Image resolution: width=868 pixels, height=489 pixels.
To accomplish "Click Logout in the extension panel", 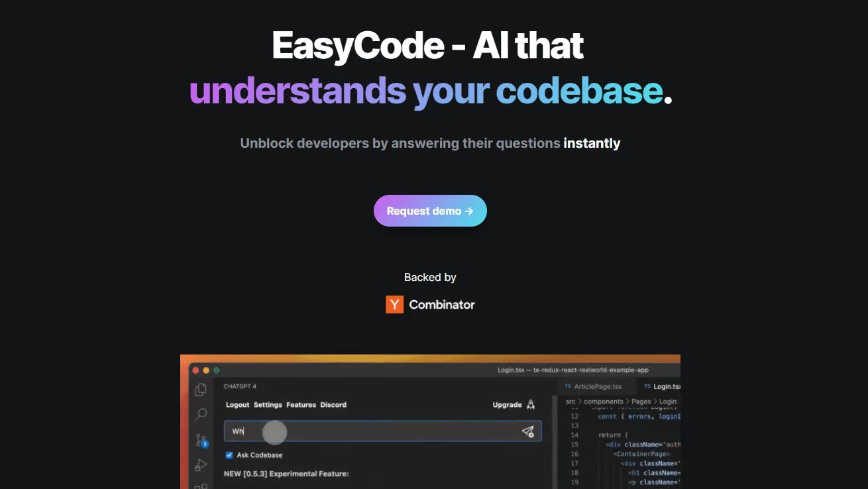I will 238,405.
